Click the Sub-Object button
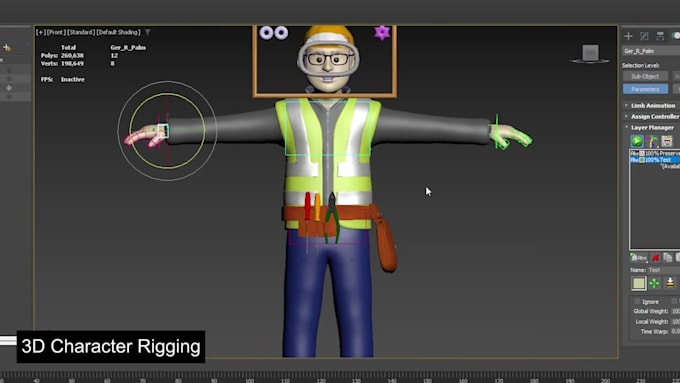The height and width of the screenshot is (383, 680). [x=645, y=76]
